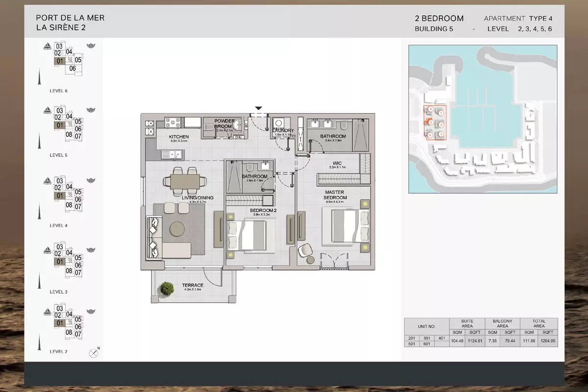Select building marker 1 on site map
The width and height of the screenshot is (588, 392).
pos(441,113)
